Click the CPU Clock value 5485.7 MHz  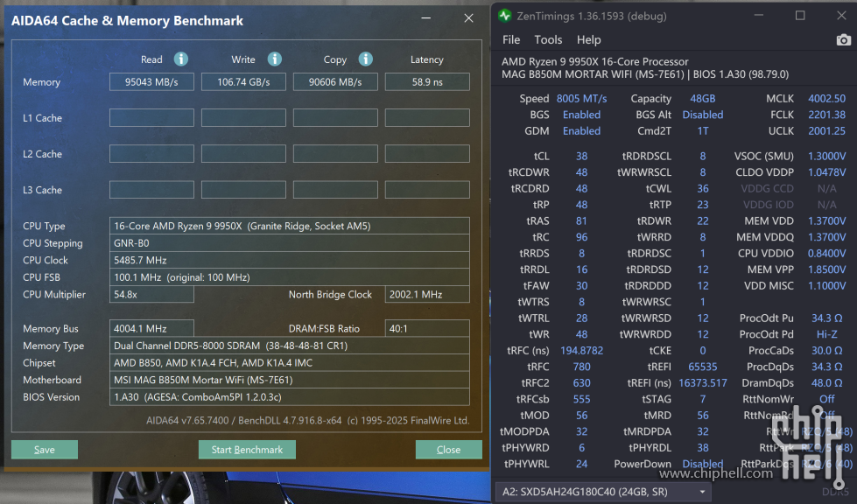(289, 260)
